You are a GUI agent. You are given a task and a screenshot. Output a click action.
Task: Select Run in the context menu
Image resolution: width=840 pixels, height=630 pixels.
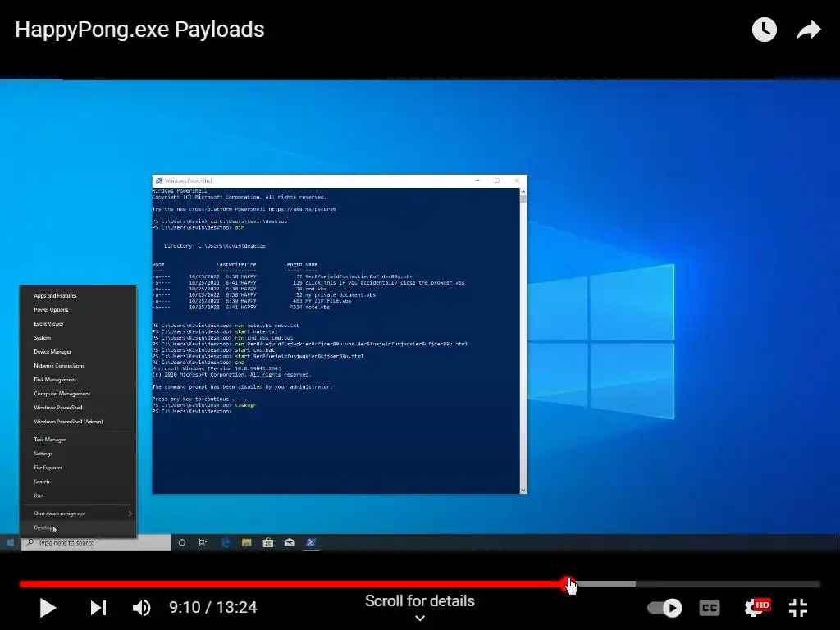coord(78,495)
